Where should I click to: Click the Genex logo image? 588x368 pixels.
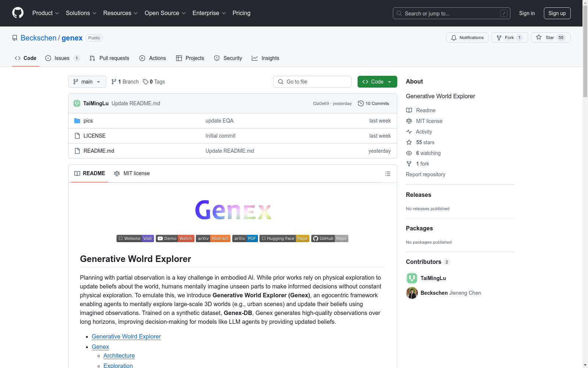(233, 210)
